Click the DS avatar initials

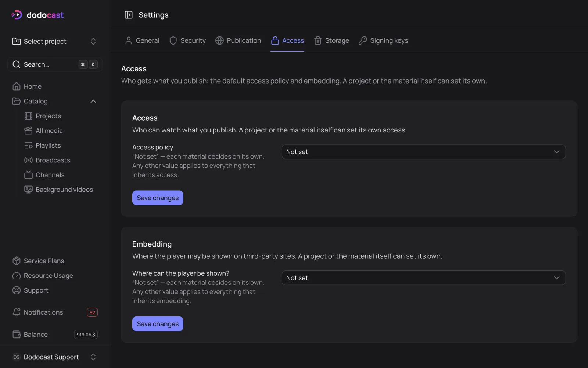[17, 357]
